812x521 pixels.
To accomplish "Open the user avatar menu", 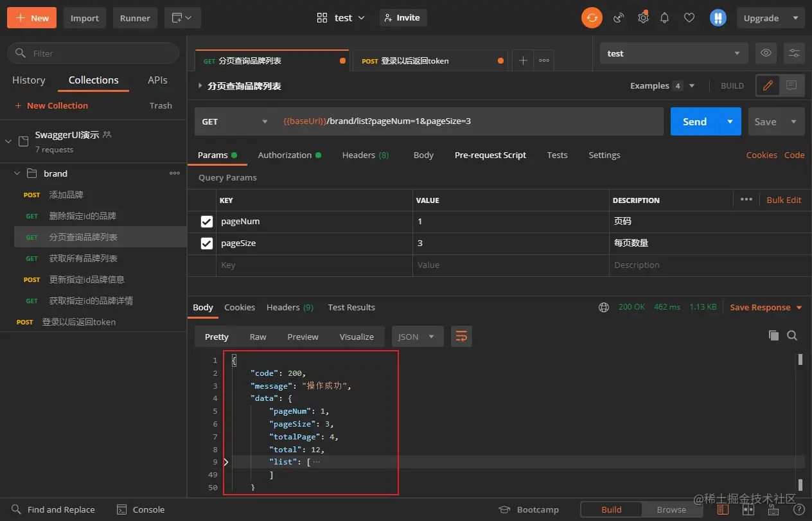I will tap(718, 18).
